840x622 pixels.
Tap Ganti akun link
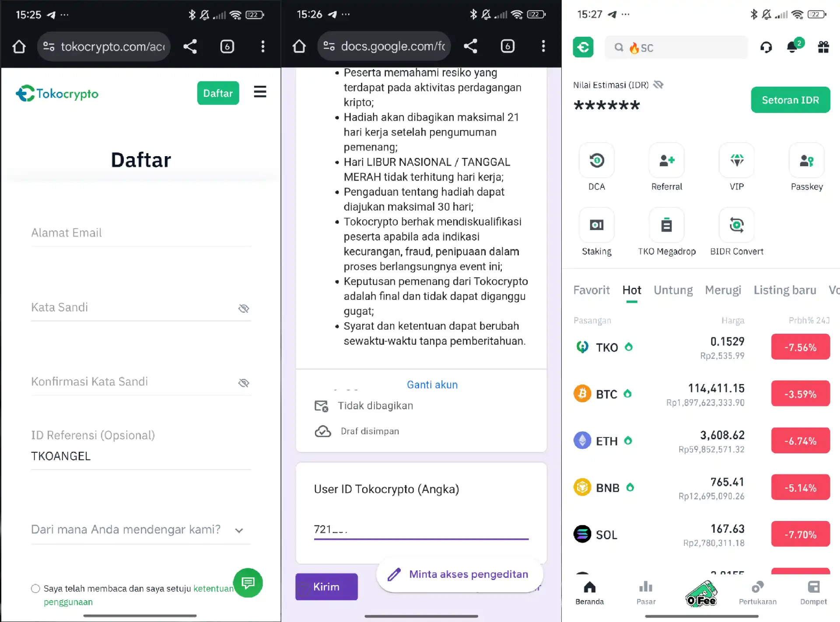click(432, 384)
